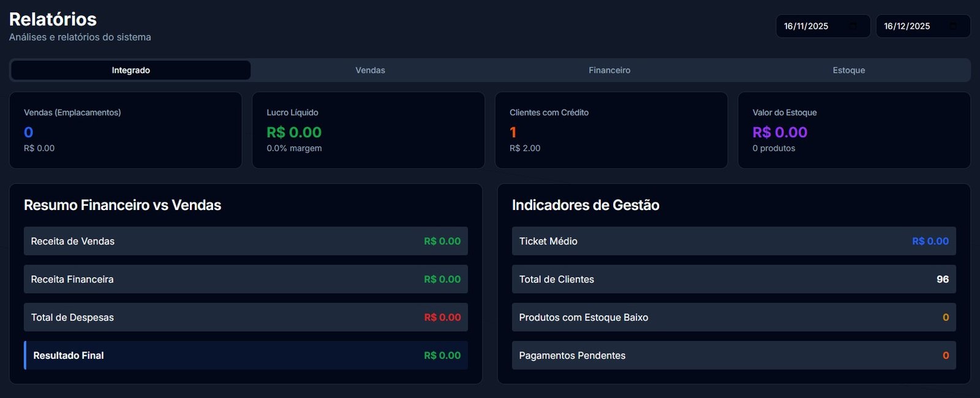Click the Receita de Vendas row
The height and width of the screenshot is (398, 980).
tap(246, 241)
